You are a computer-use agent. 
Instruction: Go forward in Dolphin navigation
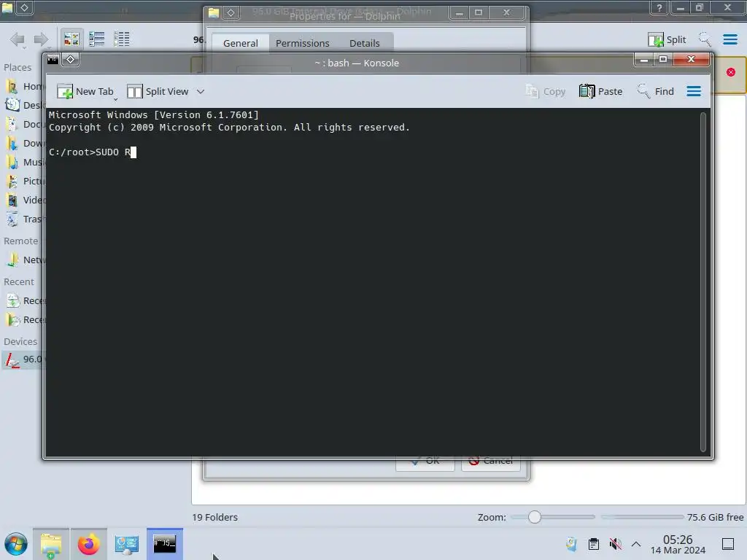click(41, 39)
